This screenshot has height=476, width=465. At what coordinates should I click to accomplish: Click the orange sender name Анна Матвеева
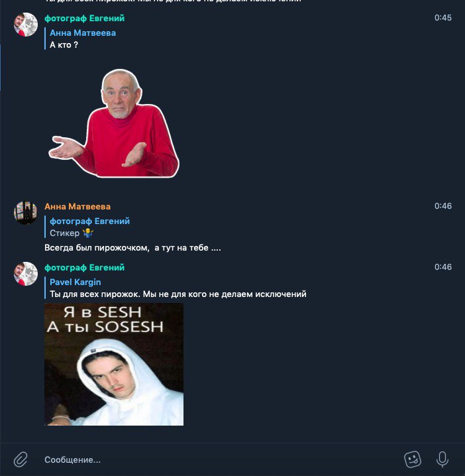77,206
